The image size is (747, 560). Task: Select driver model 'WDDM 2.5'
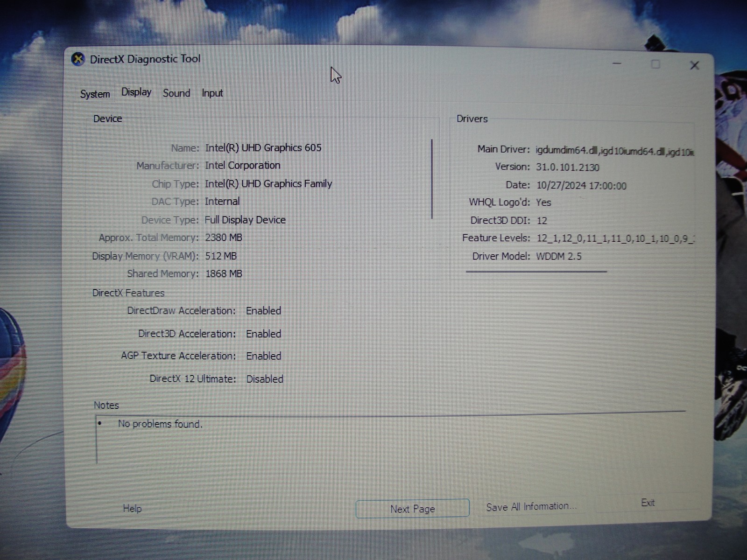click(559, 256)
